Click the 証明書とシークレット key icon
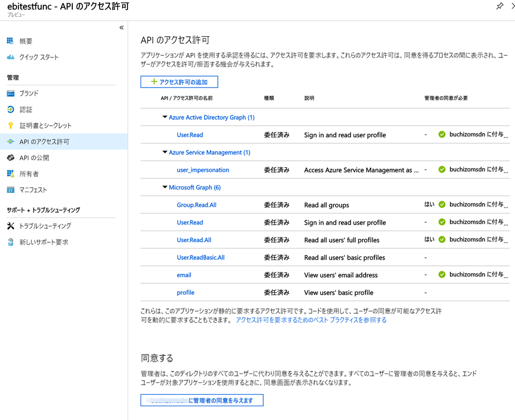 [x=10, y=125]
